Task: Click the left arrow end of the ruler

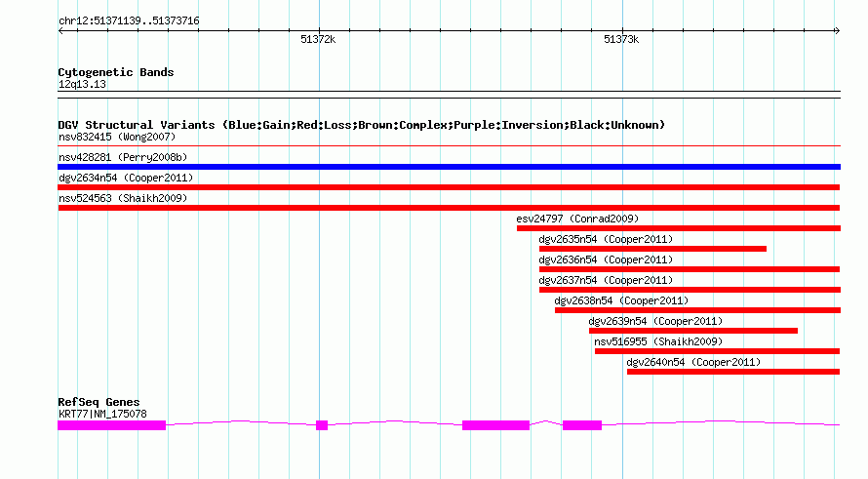Action: pyautogui.click(x=60, y=31)
